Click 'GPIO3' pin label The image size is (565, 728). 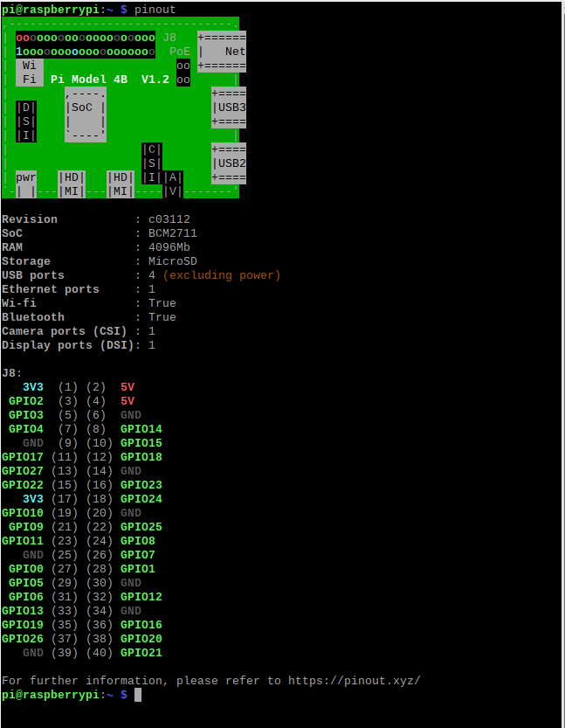[26, 414]
